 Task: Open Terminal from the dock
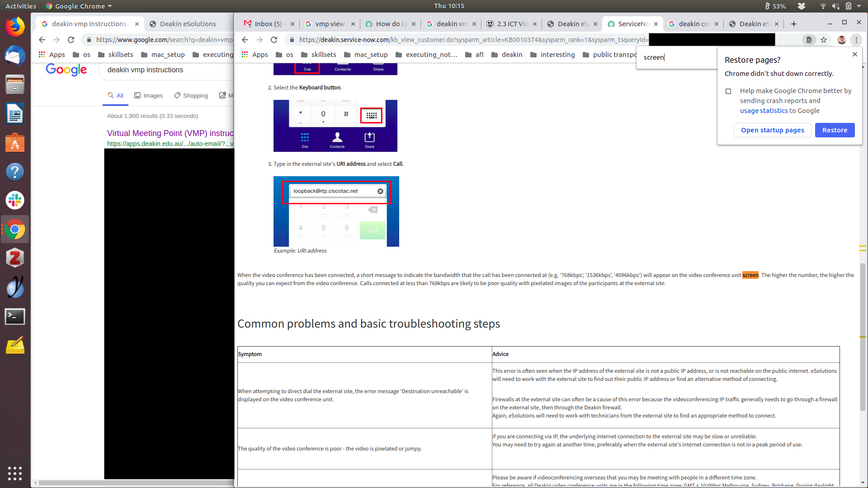[15, 316]
